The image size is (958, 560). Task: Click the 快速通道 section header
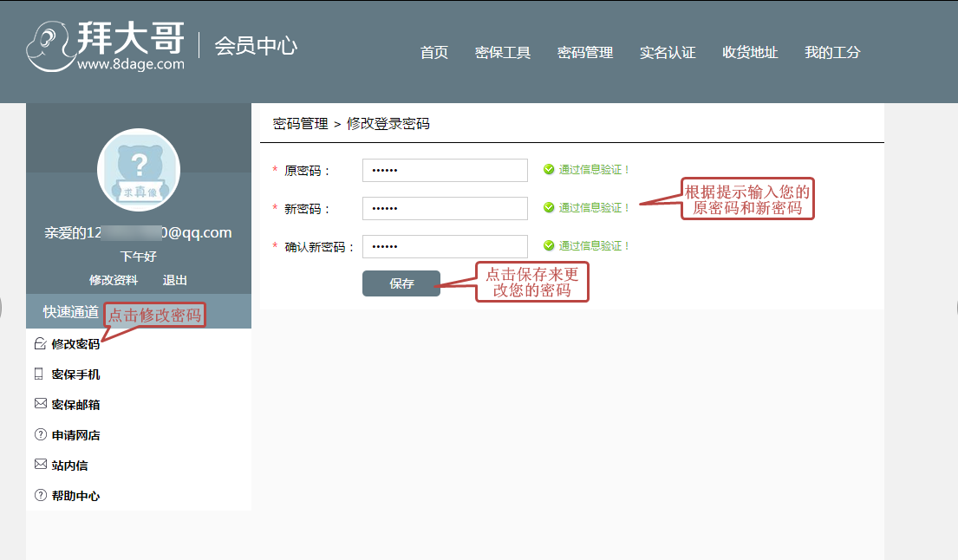[71, 312]
